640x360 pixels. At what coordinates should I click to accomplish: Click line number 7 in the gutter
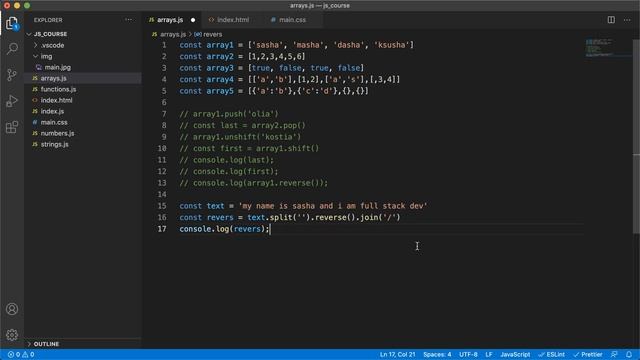coord(164,114)
